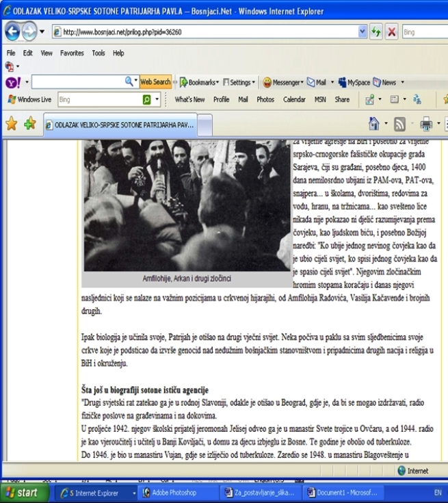Click the Yahoo toolbar search field
The height and width of the screenshot is (503, 448).
[x=77, y=82]
